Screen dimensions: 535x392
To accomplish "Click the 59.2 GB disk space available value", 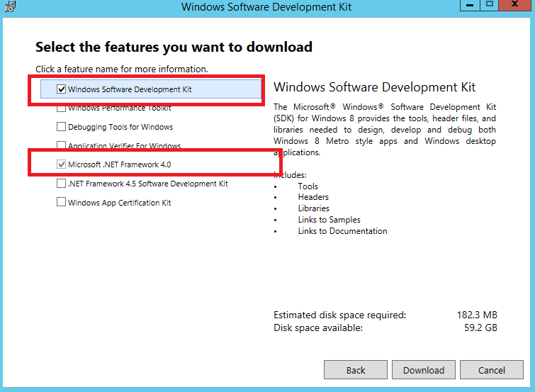I will (480, 327).
